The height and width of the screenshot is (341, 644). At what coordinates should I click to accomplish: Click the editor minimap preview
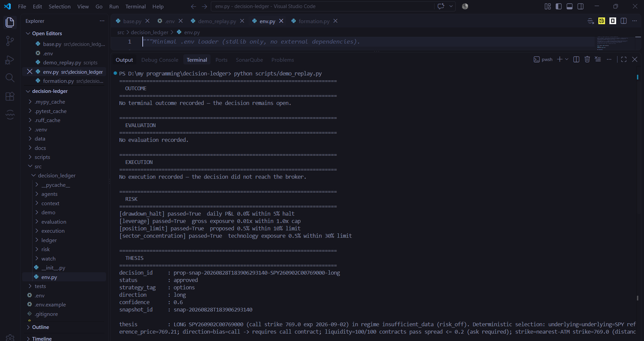tap(616, 43)
